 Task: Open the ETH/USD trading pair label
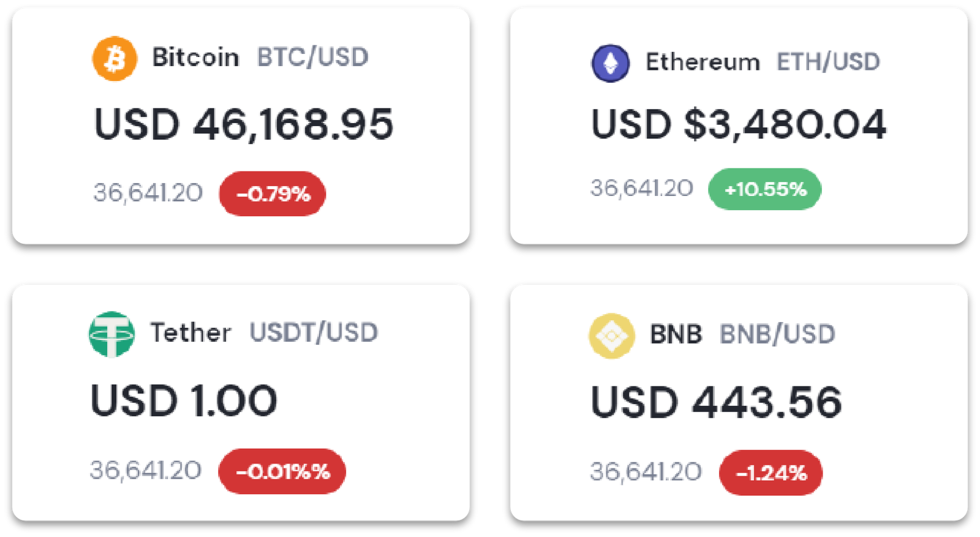828,62
